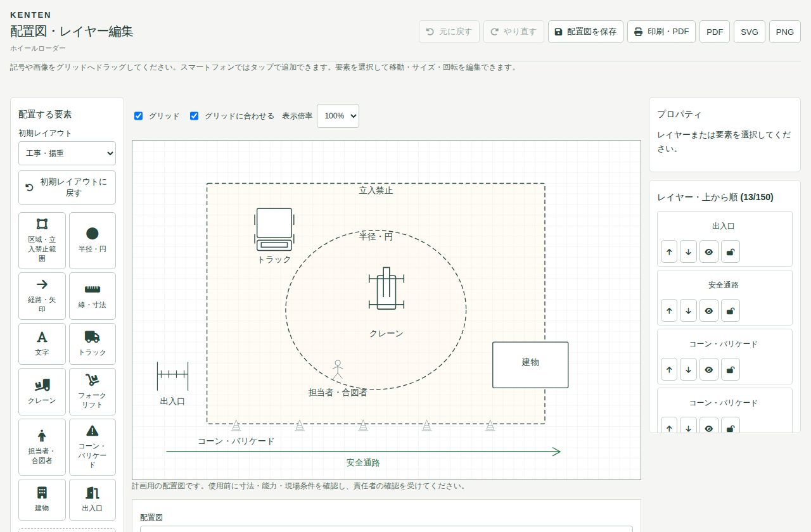
Task: Select the 担当者・合図者 figure on canvas
Action: [x=338, y=369]
